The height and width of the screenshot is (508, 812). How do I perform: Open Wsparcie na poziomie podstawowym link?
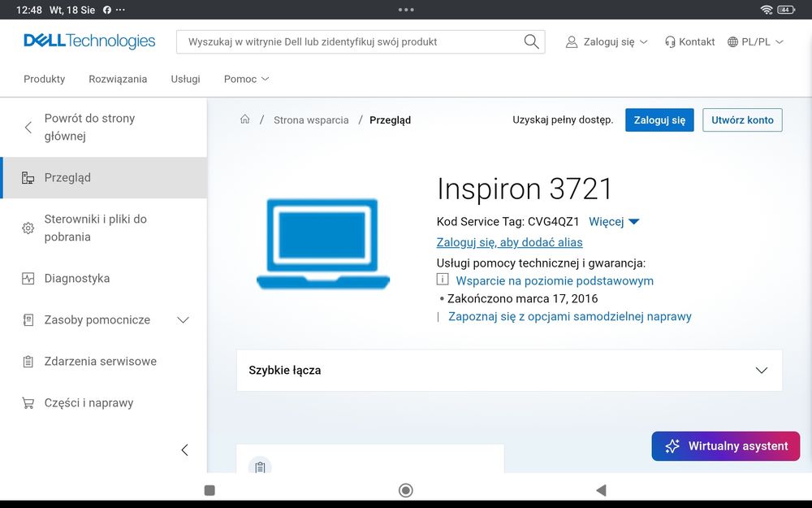[x=555, y=281]
